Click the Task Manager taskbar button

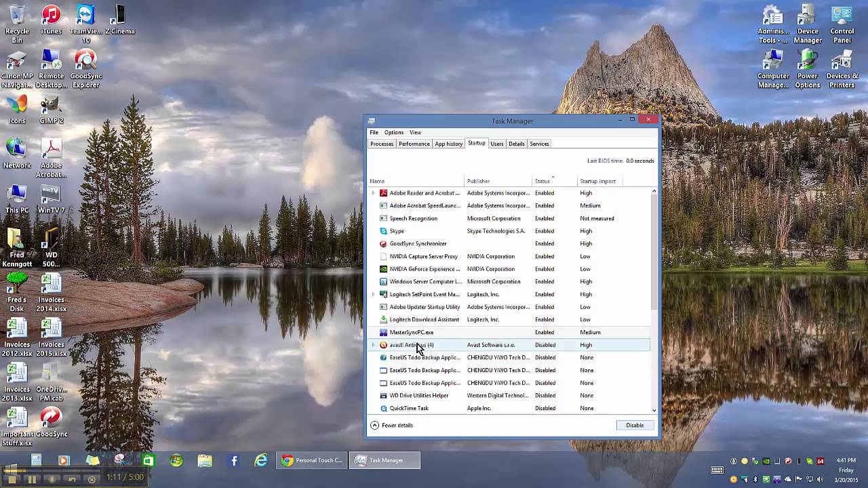click(386, 461)
